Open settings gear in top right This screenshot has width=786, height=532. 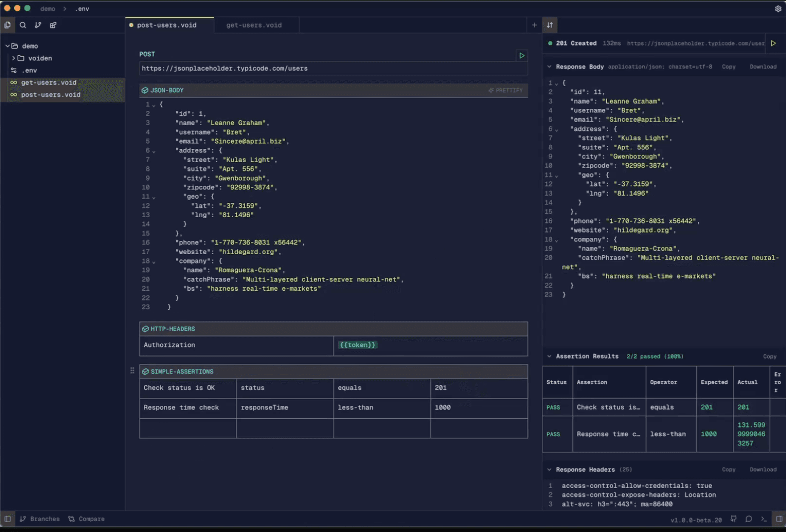click(778, 8)
